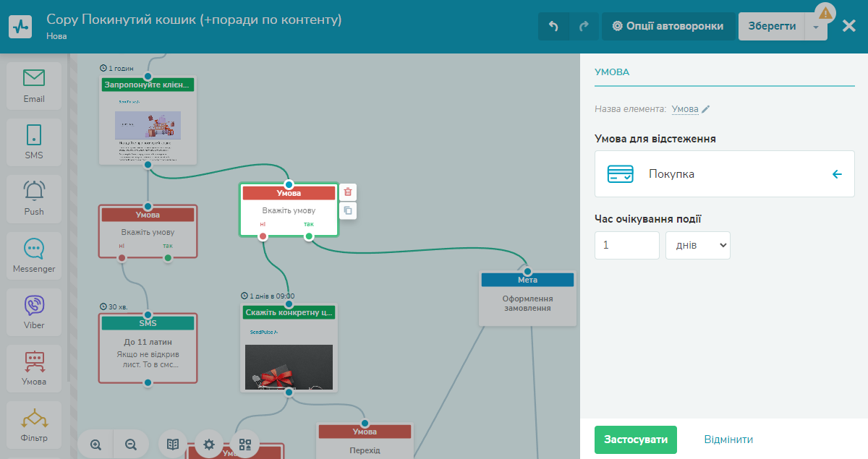
Task: Duplicate the selected Умова block
Action: click(x=348, y=210)
